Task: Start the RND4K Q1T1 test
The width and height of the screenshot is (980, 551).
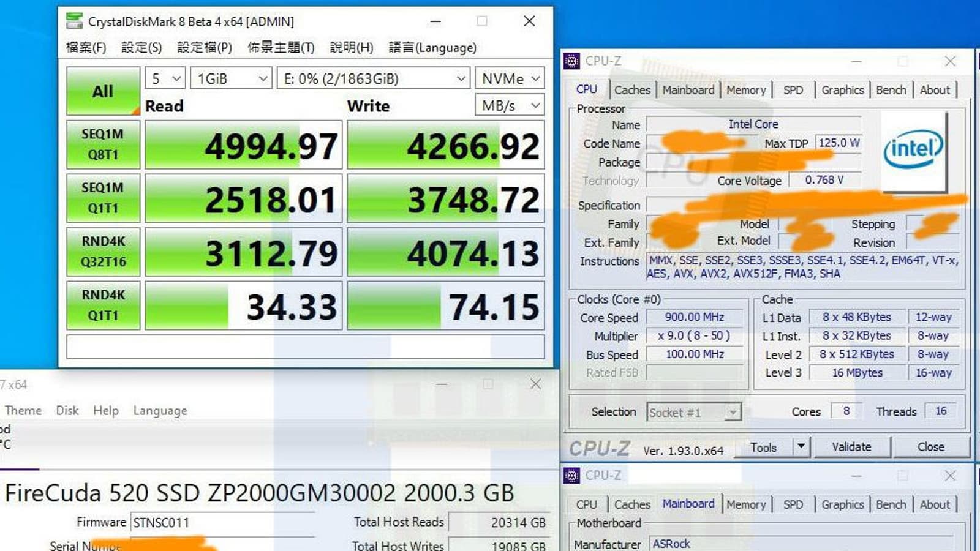Action: click(103, 305)
